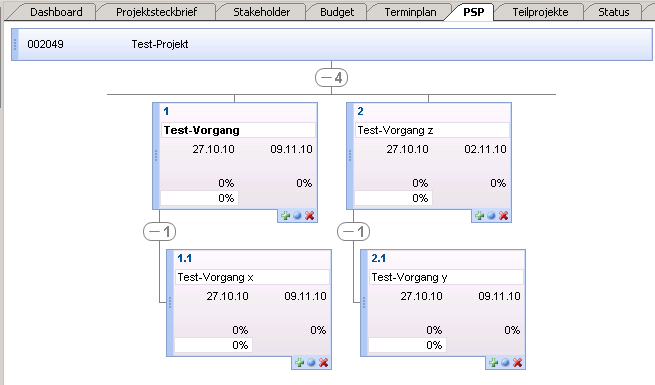Select the Test-Projekt header bar
The width and height of the screenshot is (655, 385).
coord(332,44)
